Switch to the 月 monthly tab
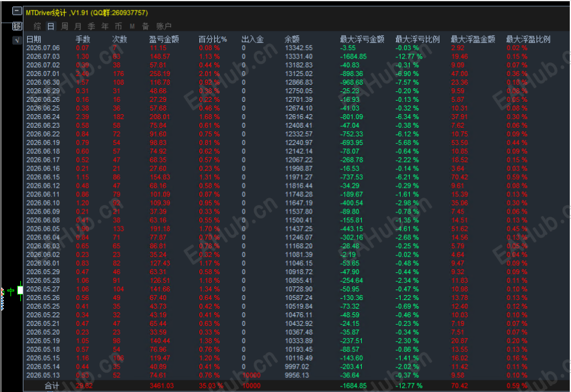This screenshot has height=392, width=571. pyautogui.click(x=78, y=26)
